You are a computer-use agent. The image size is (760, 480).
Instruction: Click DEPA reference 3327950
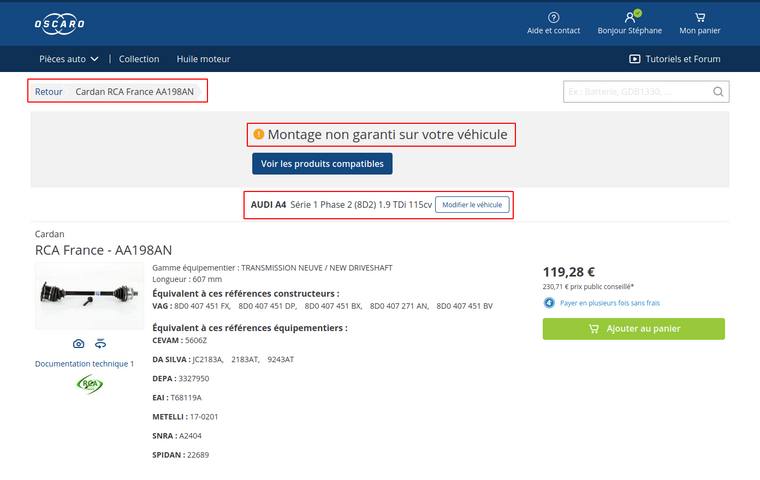pyautogui.click(x=194, y=378)
